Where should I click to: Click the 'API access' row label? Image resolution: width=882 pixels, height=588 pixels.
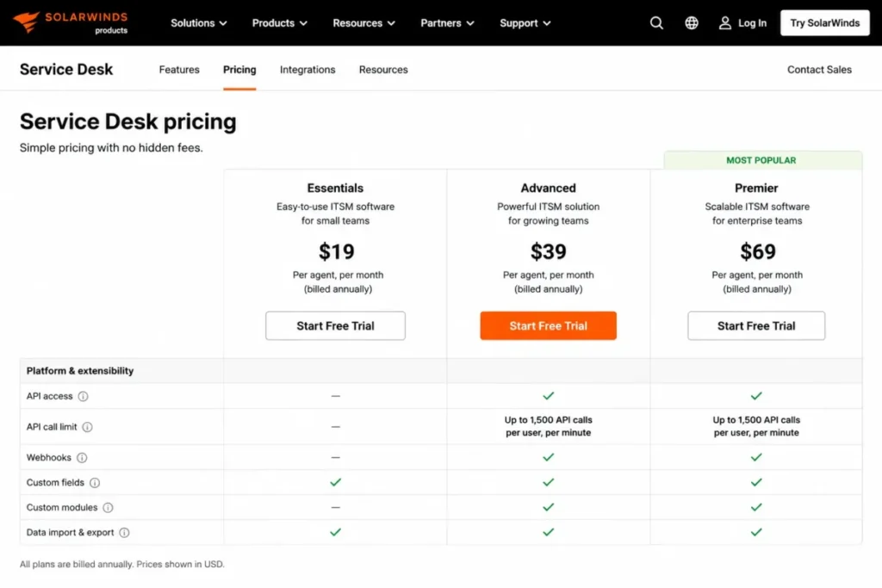tap(49, 396)
